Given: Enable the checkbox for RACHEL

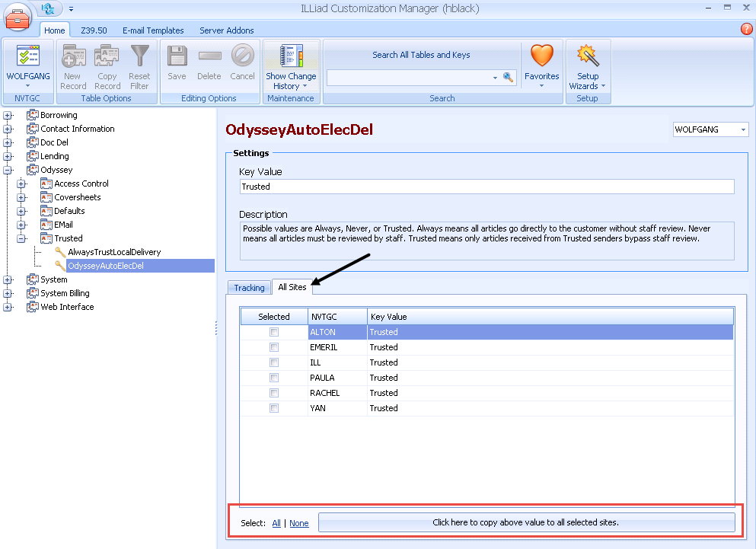Looking at the screenshot, I should pos(273,393).
